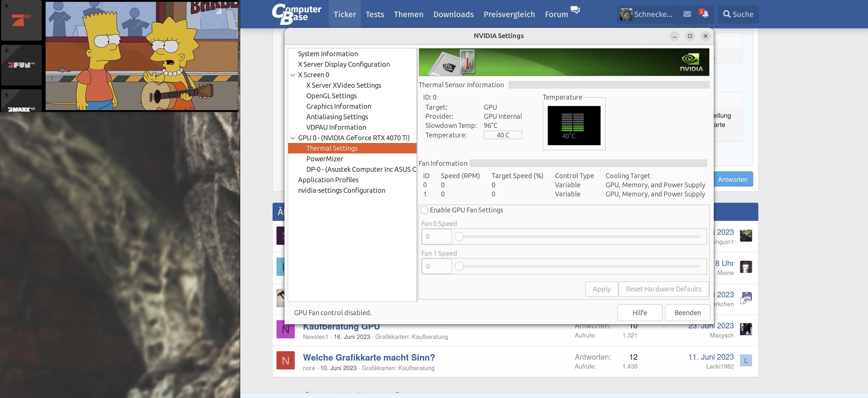Click the Schnecke user avatar

pyautogui.click(x=626, y=14)
